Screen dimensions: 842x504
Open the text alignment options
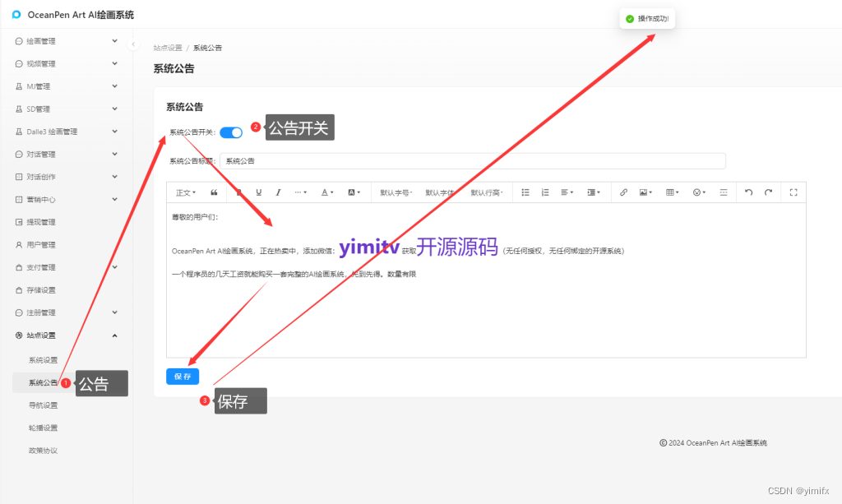pos(567,192)
